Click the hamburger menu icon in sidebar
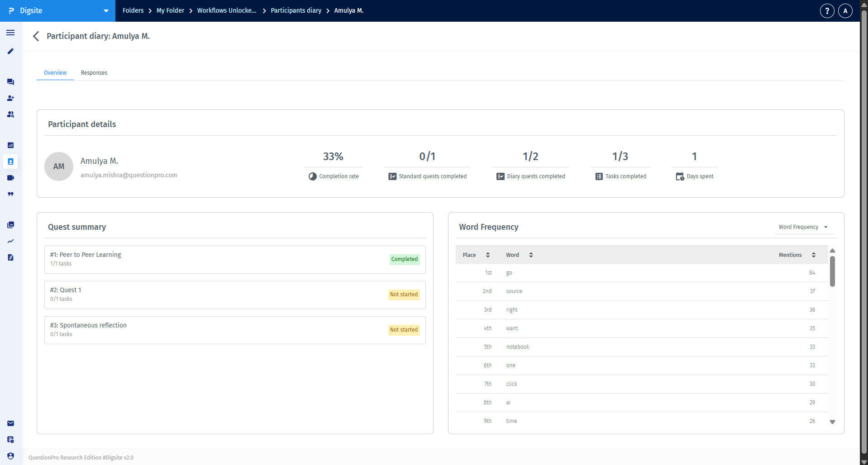This screenshot has width=868, height=465. [10, 33]
